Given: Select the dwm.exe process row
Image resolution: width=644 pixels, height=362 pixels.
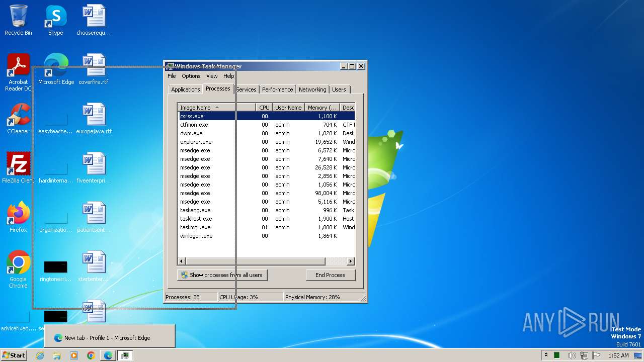Looking at the screenshot, I should (x=266, y=133).
